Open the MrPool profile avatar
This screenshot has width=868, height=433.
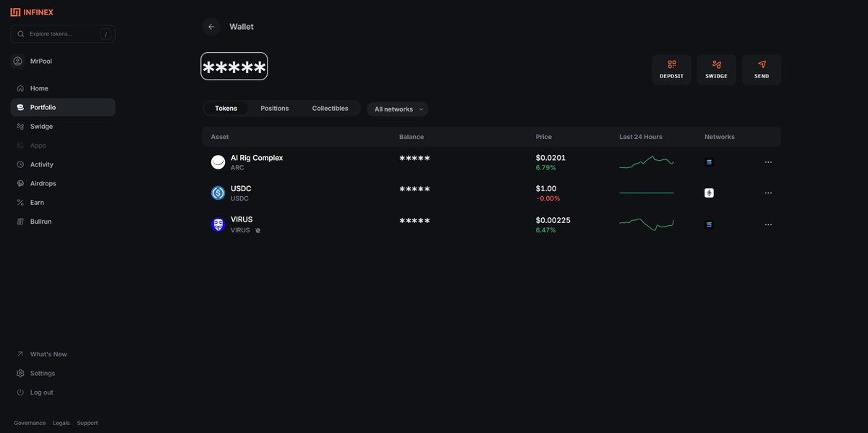(18, 62)
